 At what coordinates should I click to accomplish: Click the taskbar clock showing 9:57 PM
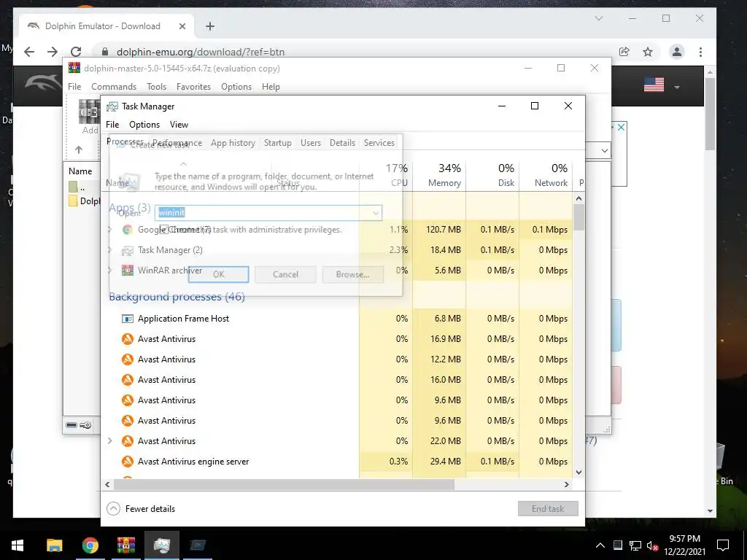684,545
